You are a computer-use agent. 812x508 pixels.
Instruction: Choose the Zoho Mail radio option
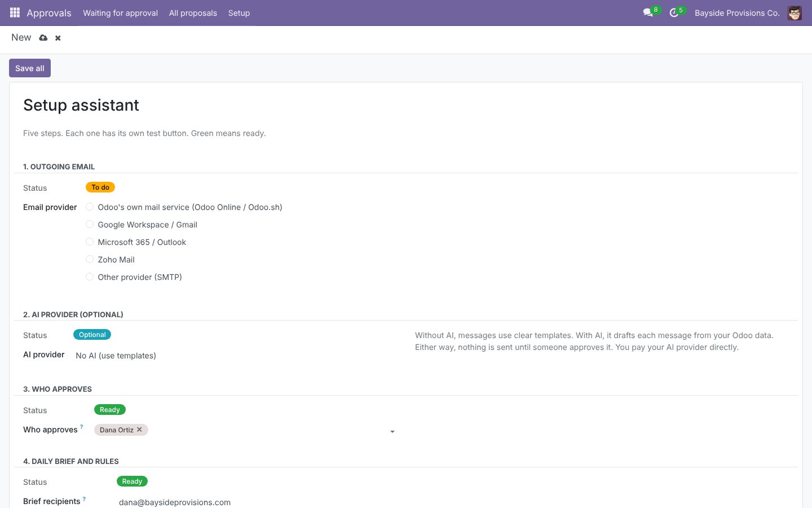click(90, 259)
